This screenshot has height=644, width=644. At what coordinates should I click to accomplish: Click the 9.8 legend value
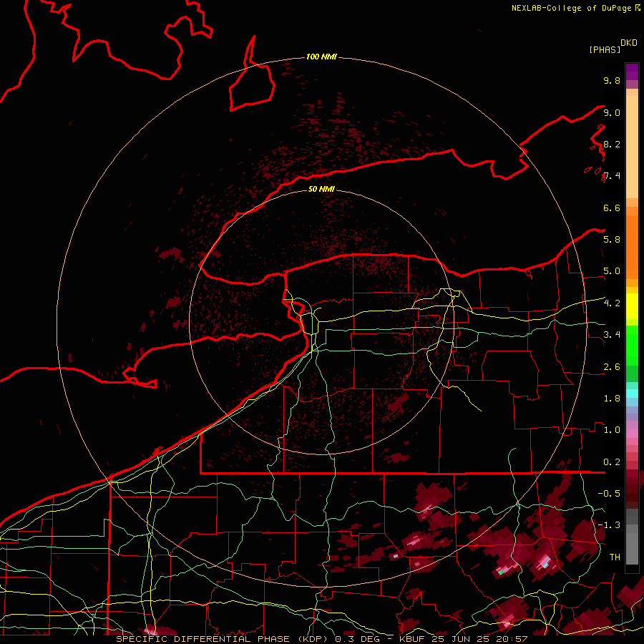[x=612, y=80]
